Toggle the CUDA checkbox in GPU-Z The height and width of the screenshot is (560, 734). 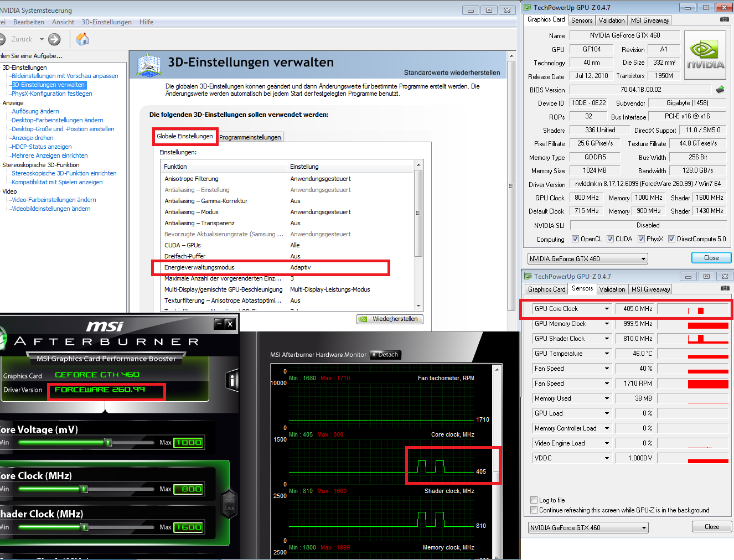(610, 239)
